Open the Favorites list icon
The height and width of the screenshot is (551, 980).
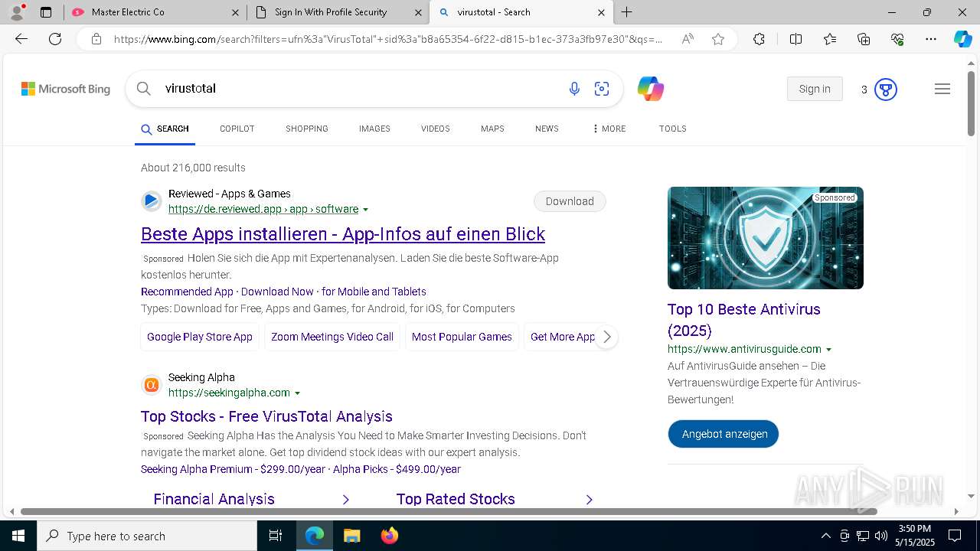tap(830, 39)
